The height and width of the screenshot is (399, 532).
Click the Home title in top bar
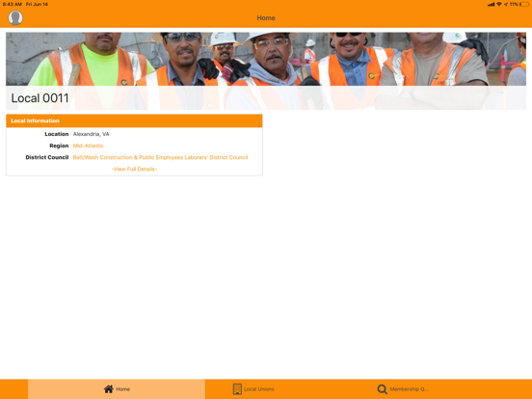point(266,18)
